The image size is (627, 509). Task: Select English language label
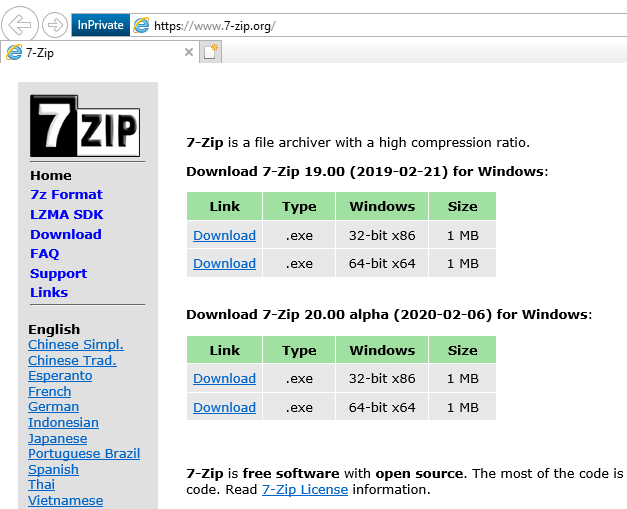pos(54,329)
